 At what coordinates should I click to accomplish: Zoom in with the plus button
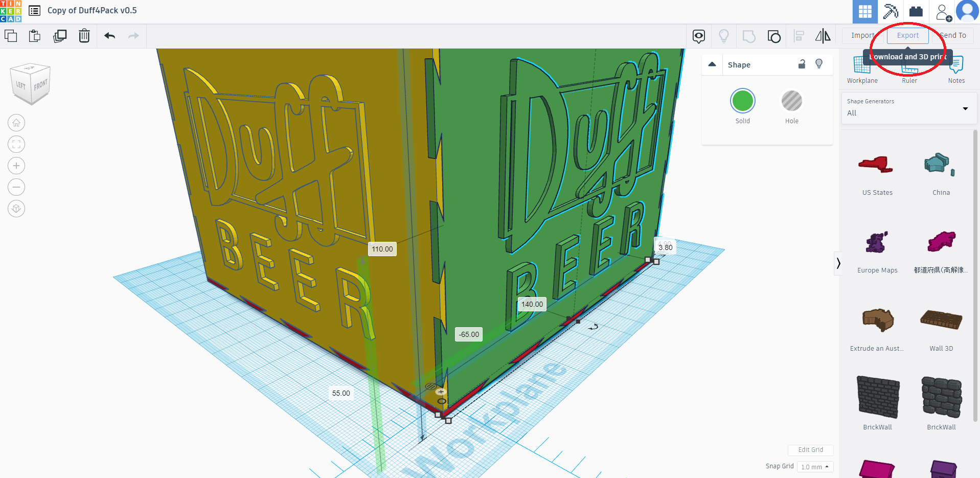pos(16,166)
